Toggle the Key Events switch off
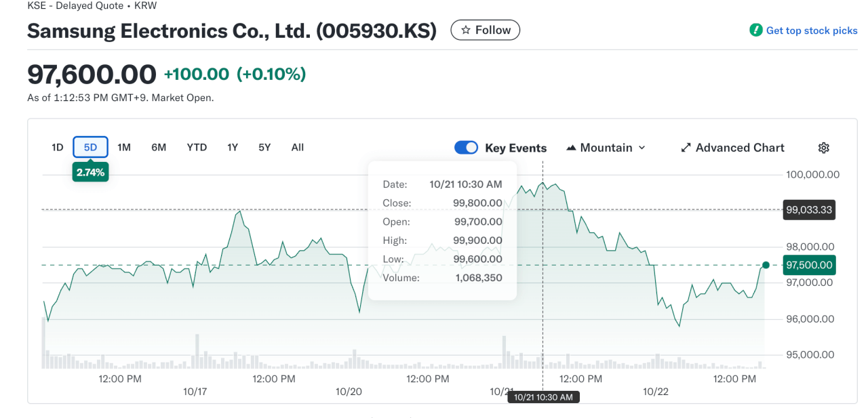Viewport: 868px width, 418px height. pos(466,148)
